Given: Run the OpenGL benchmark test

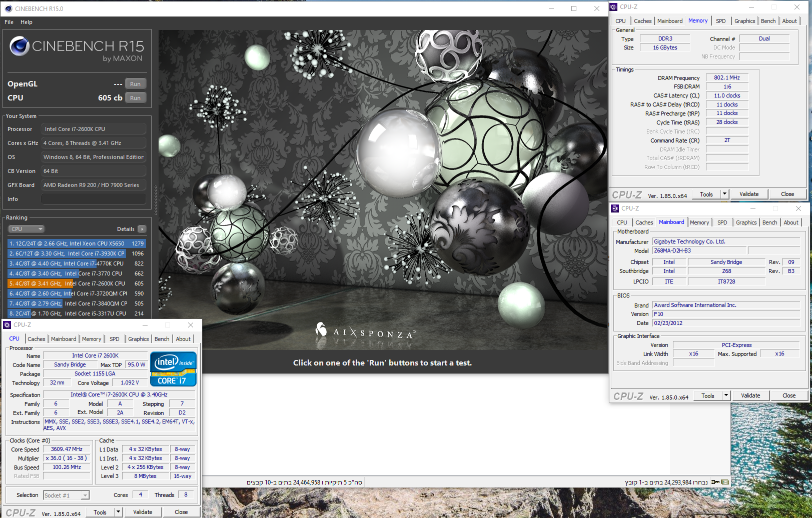Looking at the screenshot, I should 135,84.
